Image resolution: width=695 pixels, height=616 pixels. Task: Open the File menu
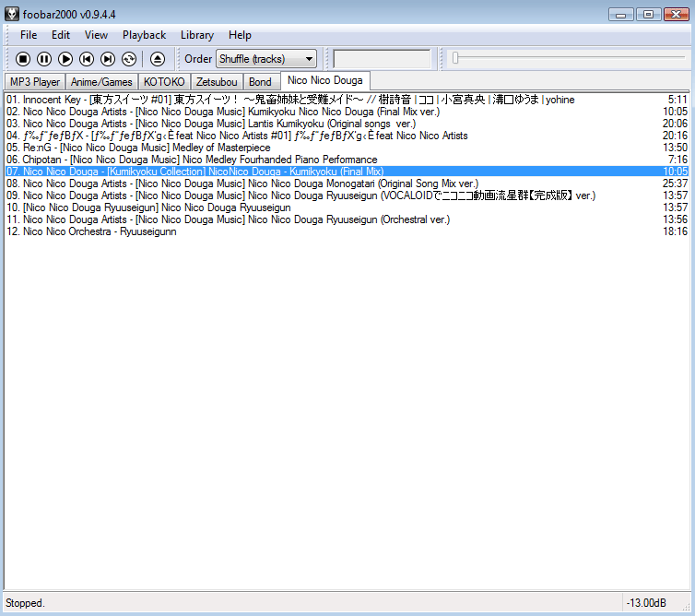pos(29,35)
